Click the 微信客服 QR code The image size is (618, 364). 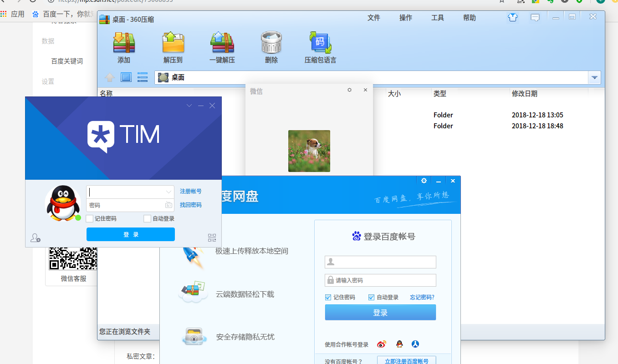(73, 258)
